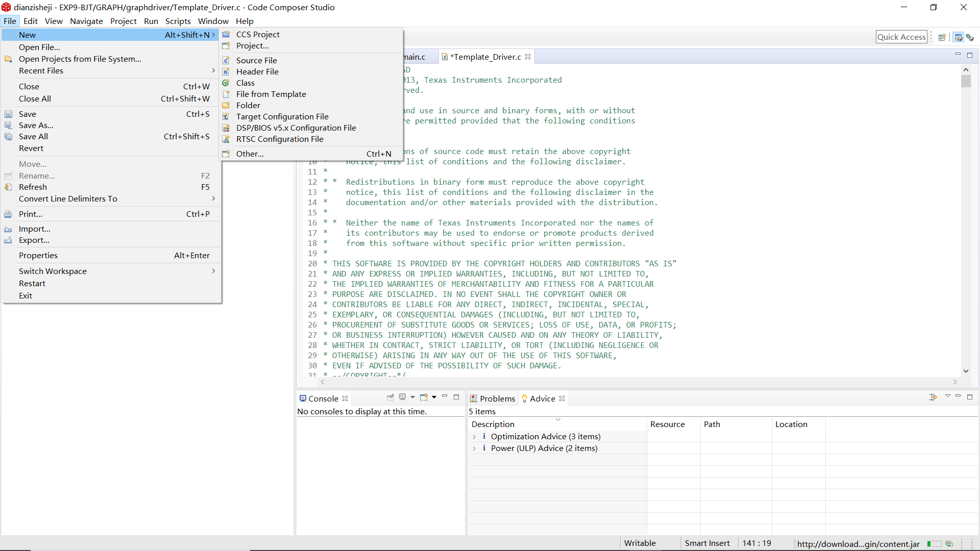Close the Advice view tab
The height and width of the screenshot is (551, 980).
pyautogui.click(x=562, y=398)
